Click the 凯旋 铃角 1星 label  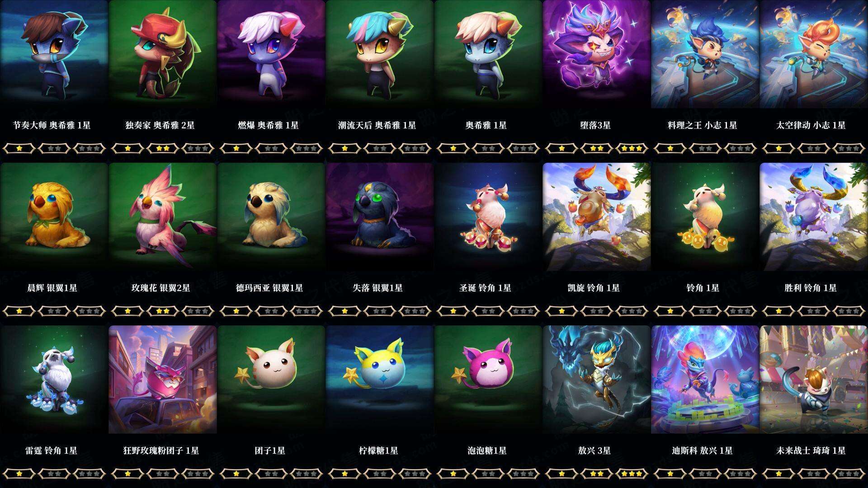pyautogui.click(x=594, y=288)
